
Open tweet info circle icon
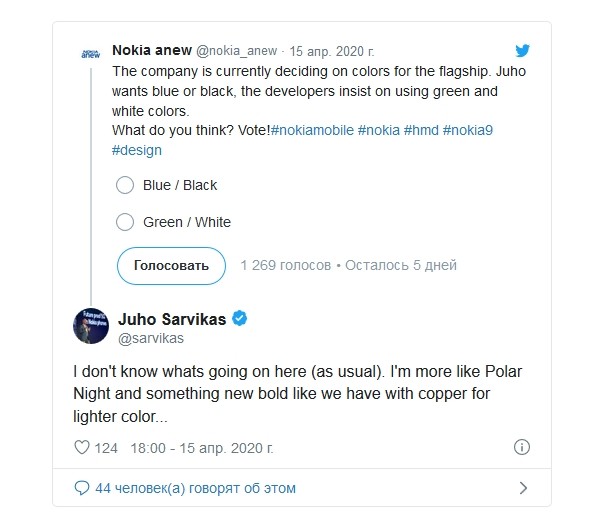tap(522, 447)
